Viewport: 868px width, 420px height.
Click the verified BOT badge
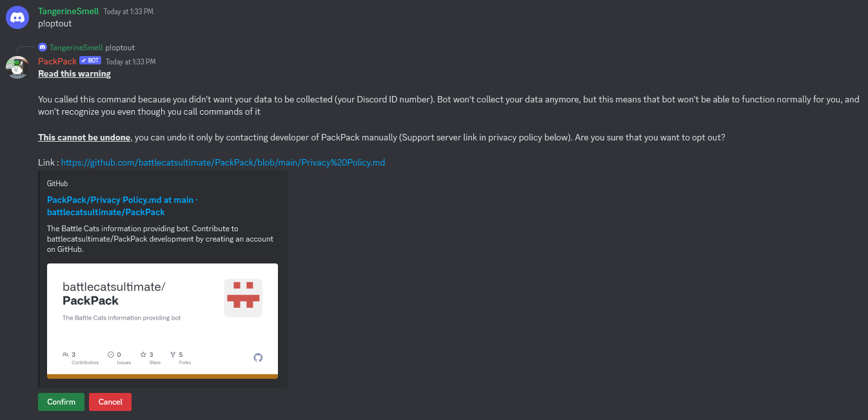pos(90,61)
